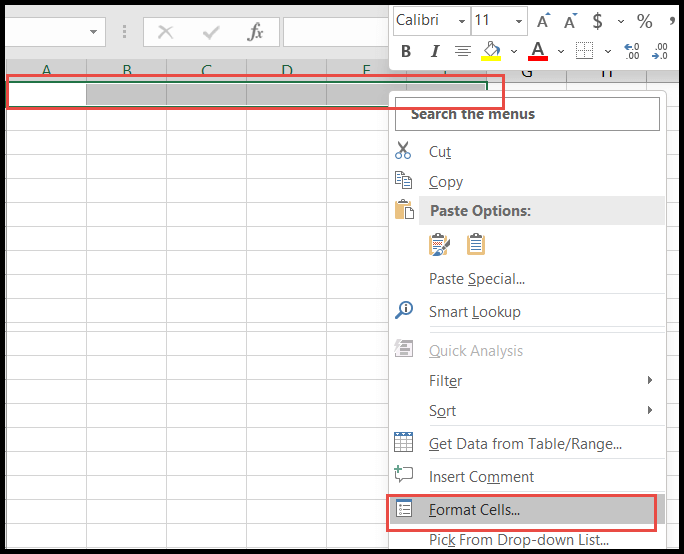Toggle Italic in the mini toolbar
684x554 pixels.
[x=434, y=51]
